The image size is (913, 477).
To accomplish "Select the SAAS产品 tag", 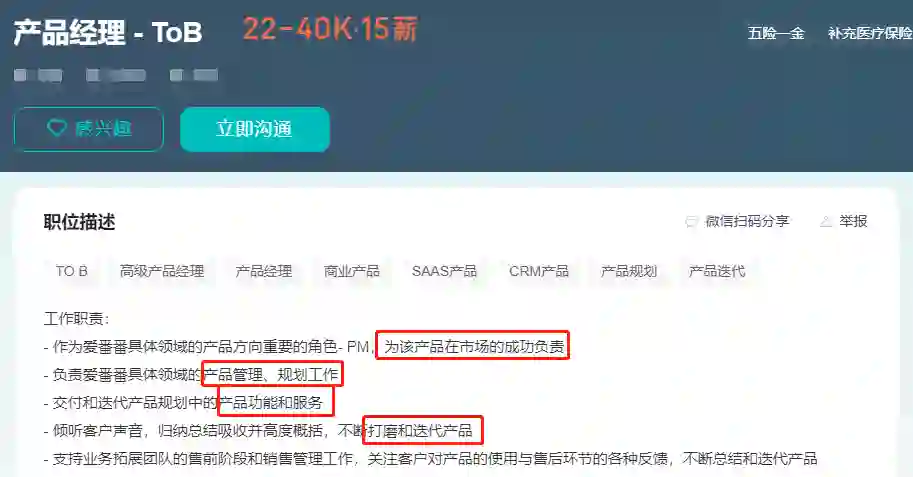I will coord(444,271).
